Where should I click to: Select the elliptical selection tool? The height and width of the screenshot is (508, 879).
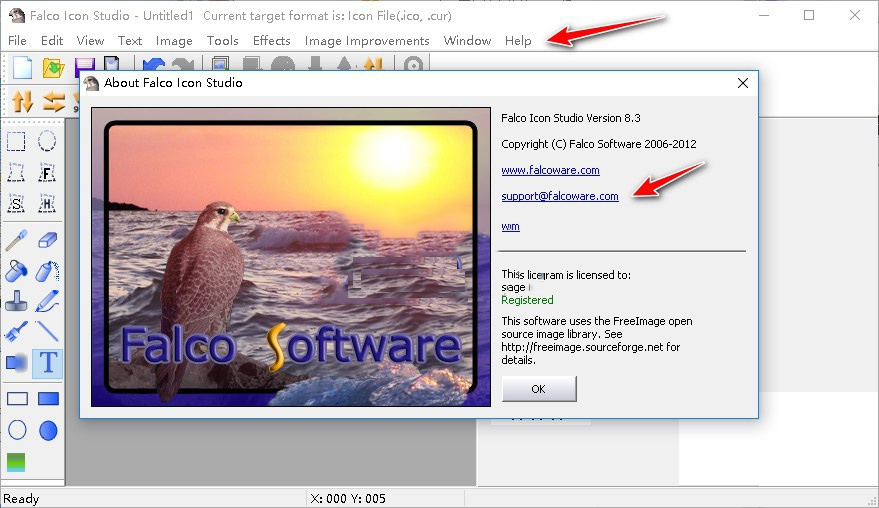point(47,141)
